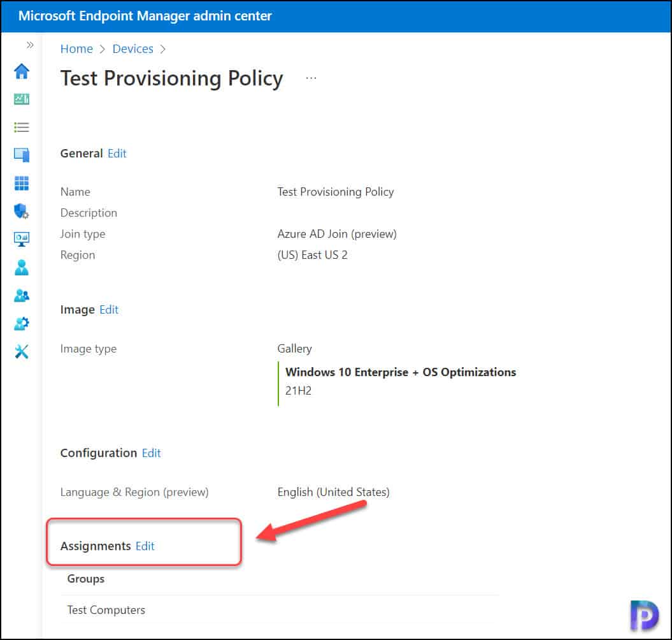
Task: Click the 'Groups' column header
Action: click(x=86, y=579)
